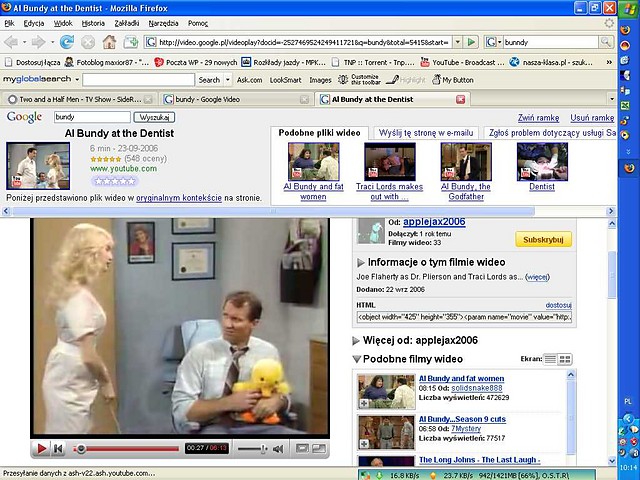Click My Button on the myglobalsearch toolbar
Screen dimensions: 640x480
453,80
